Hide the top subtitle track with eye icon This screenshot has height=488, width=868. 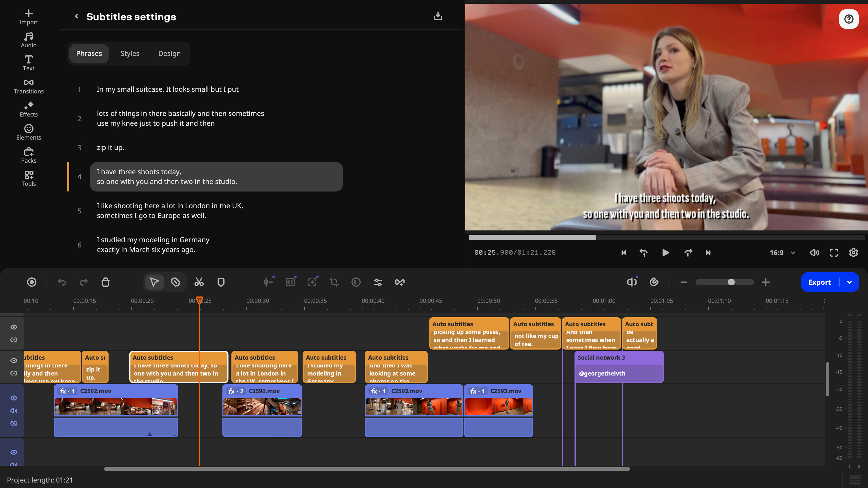point(14,327)
